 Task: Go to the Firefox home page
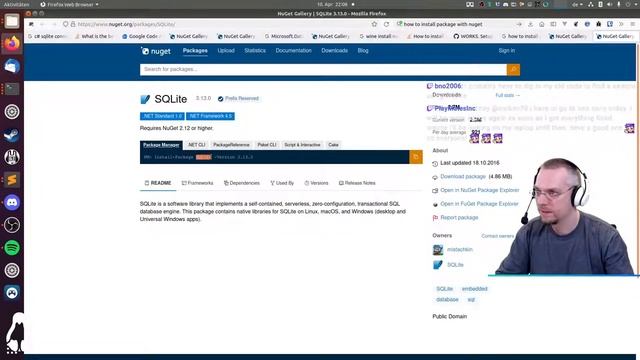(x=542, y=24)
